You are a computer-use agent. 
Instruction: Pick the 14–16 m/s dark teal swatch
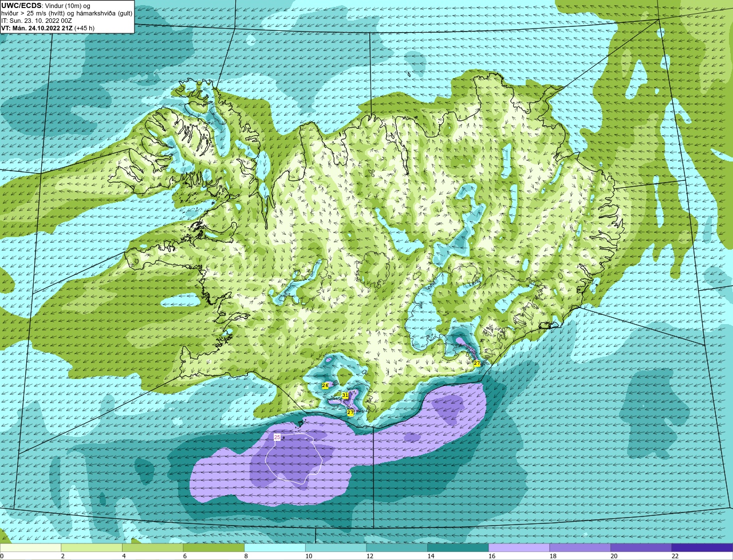click(458, 548)
